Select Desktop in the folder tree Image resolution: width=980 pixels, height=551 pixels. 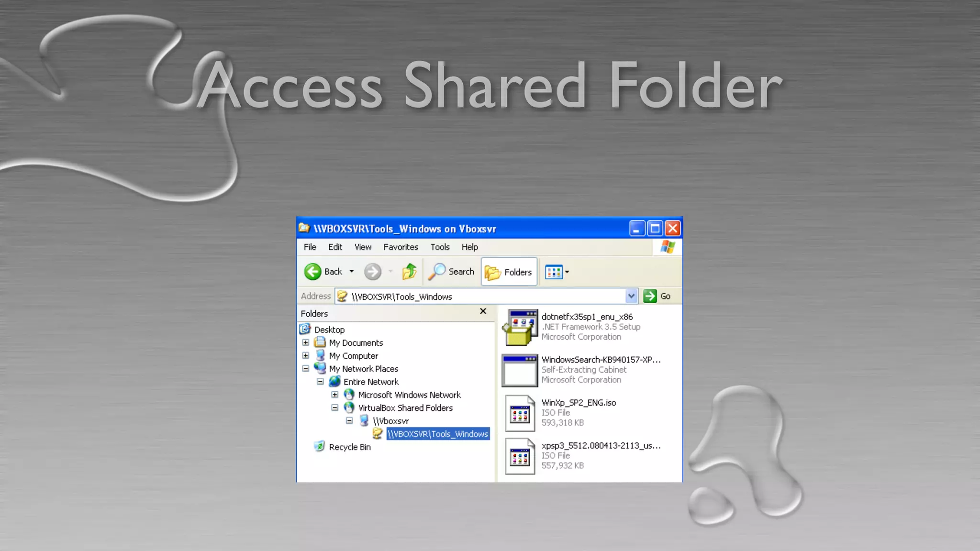coord(329,330)
